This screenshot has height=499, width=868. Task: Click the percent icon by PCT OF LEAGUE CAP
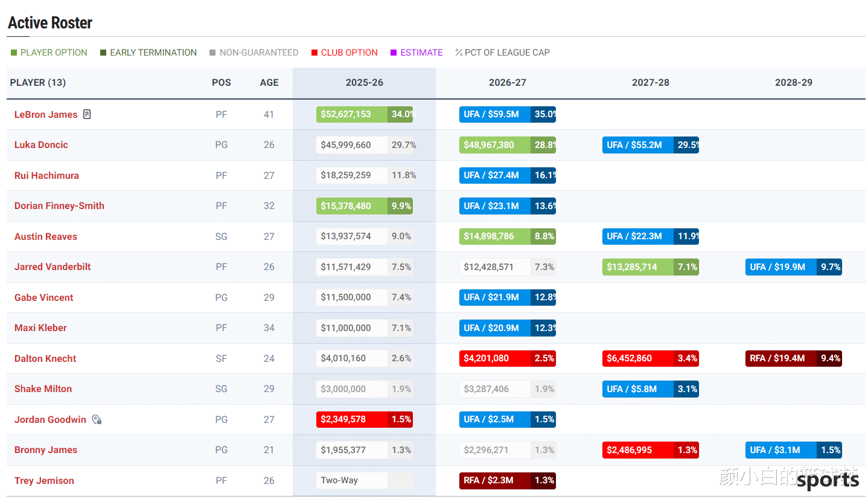pyautogui.click(x=459, y=53)
